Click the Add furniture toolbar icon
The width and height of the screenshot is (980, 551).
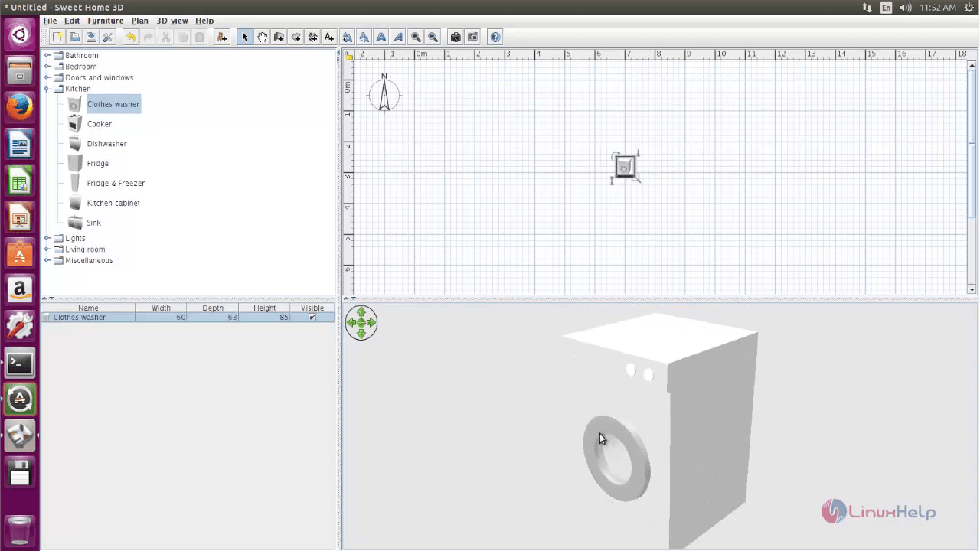point(221,37)
